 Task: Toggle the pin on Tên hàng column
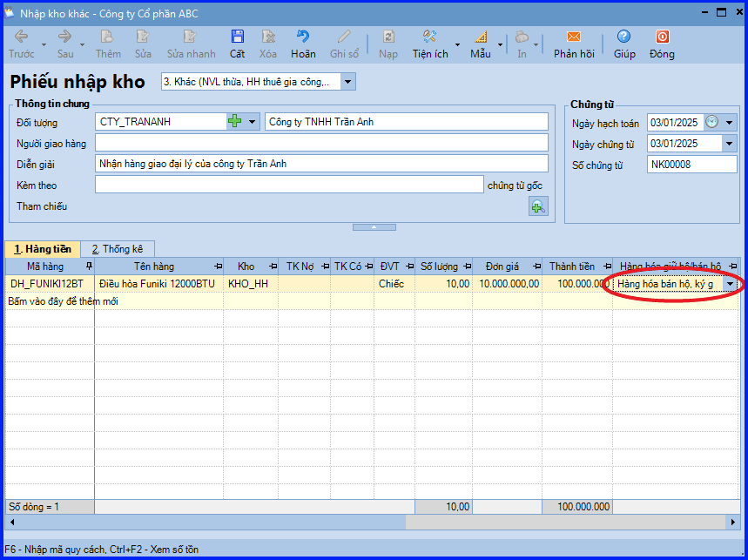click(218, 267)
